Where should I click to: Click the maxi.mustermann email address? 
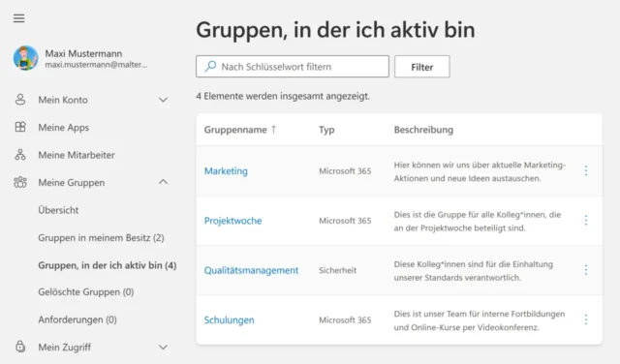click(96, 65)
